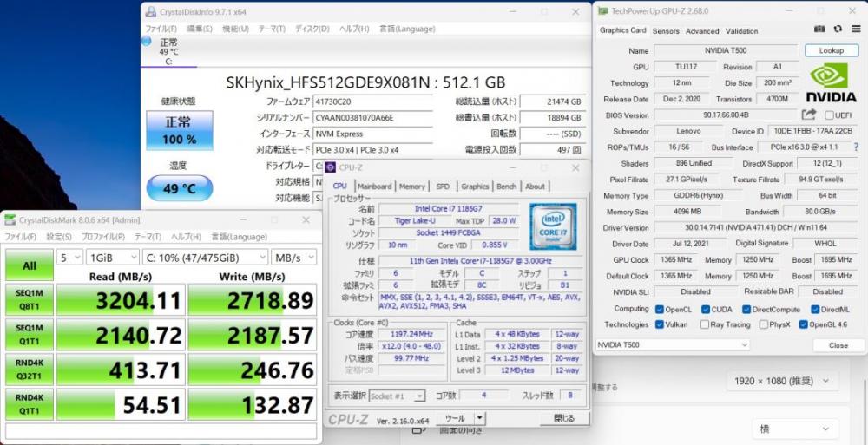Run the SEQ1M Q1T1 test
The width and height of the screenshot is (868, 445).
30,334
